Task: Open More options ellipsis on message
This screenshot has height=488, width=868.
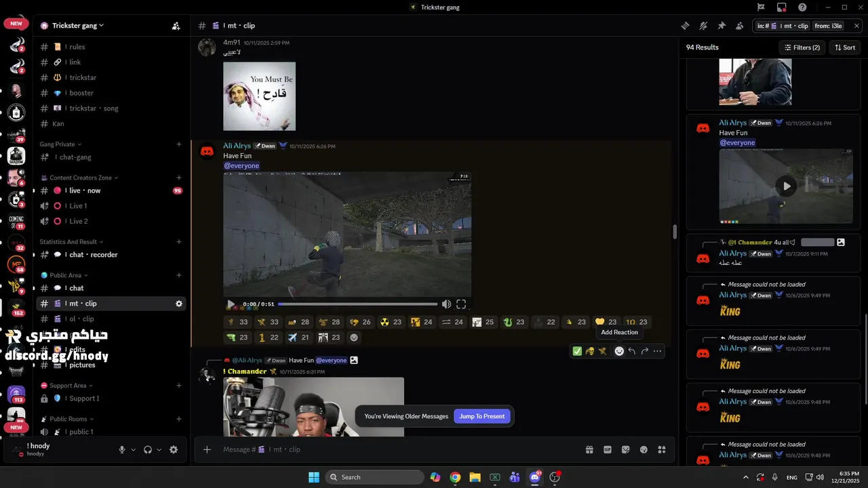Action: (x=658, y=351)
